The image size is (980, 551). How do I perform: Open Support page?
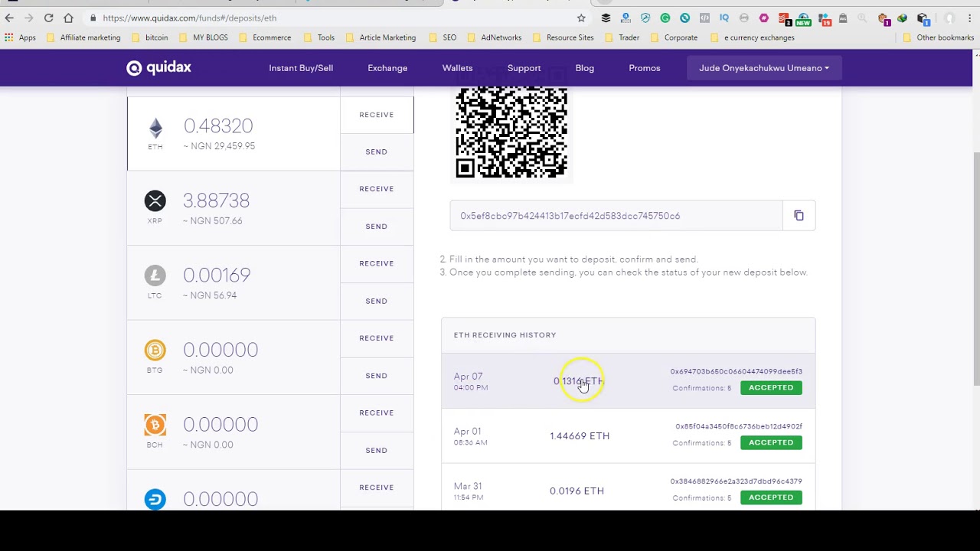click(524, 68)
